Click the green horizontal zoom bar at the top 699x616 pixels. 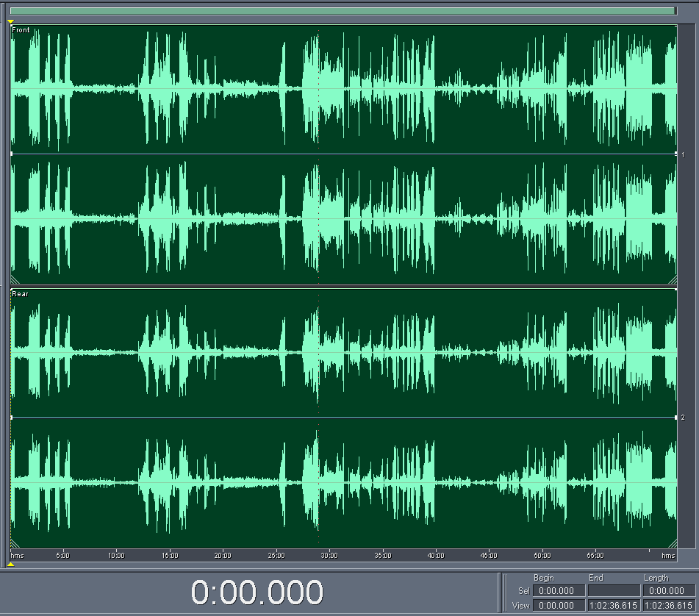point(343,11)
